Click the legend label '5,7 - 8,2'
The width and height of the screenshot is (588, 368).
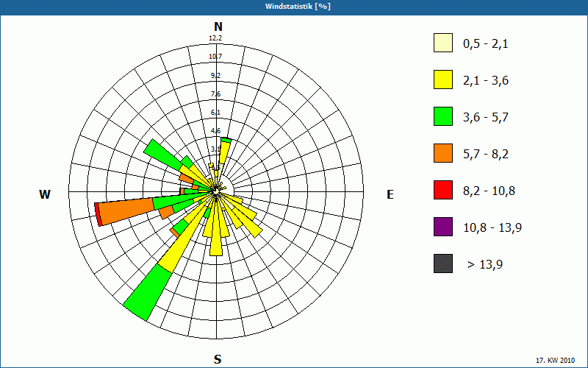(486, 155)
